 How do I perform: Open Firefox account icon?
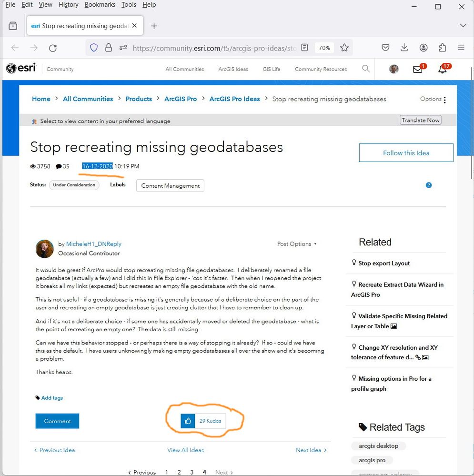[424, 47]
